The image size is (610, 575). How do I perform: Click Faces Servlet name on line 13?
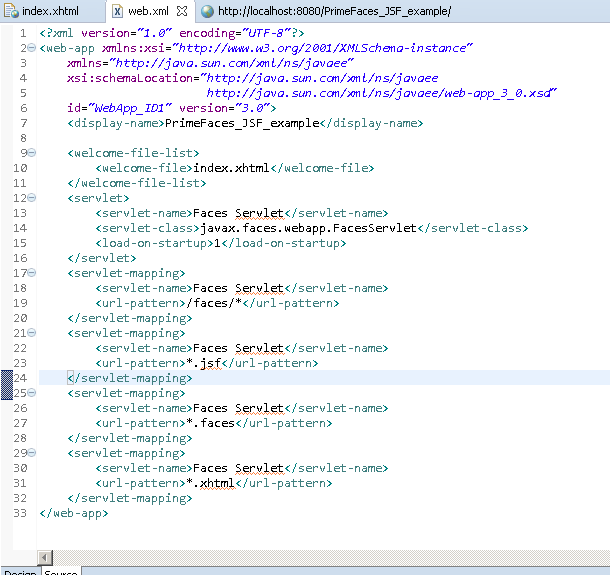click(x=238, y=213)
